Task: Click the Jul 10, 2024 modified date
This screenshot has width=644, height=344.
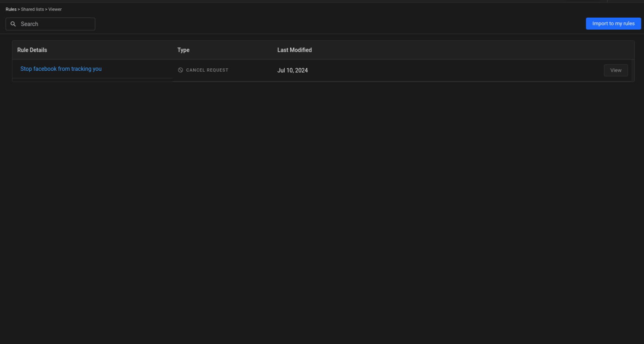Action: coord(292,70)
